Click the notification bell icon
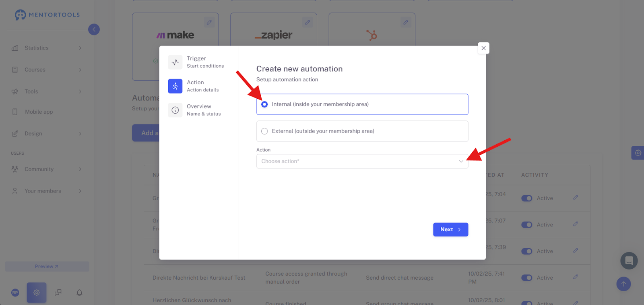The image size is (644, 305). [79, 293]
